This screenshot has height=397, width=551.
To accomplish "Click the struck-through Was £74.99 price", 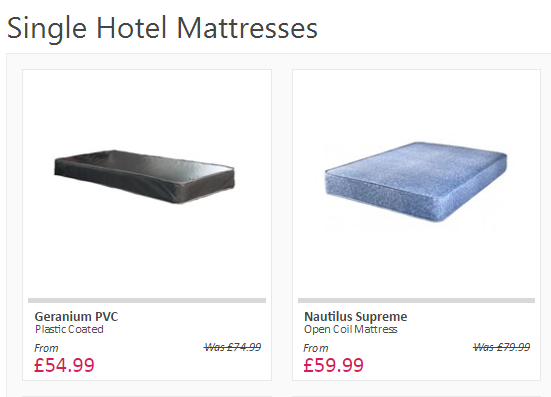I will point(232,347).
